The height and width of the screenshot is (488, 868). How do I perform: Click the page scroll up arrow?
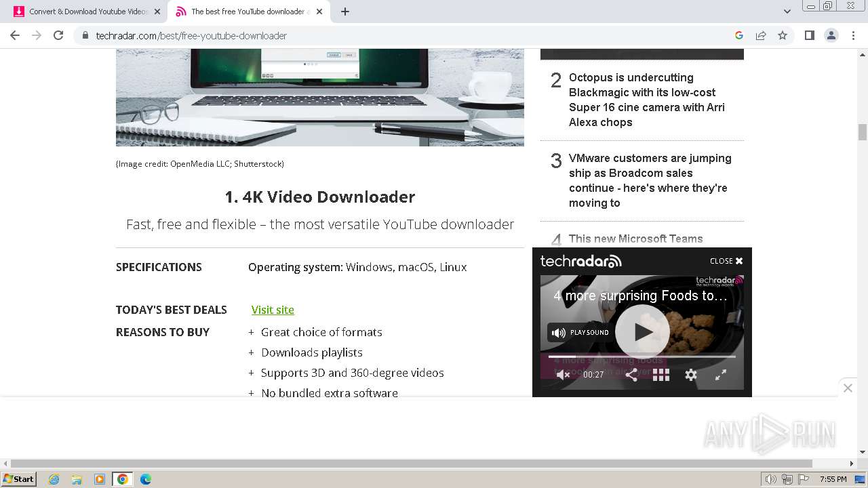(863, 54)
